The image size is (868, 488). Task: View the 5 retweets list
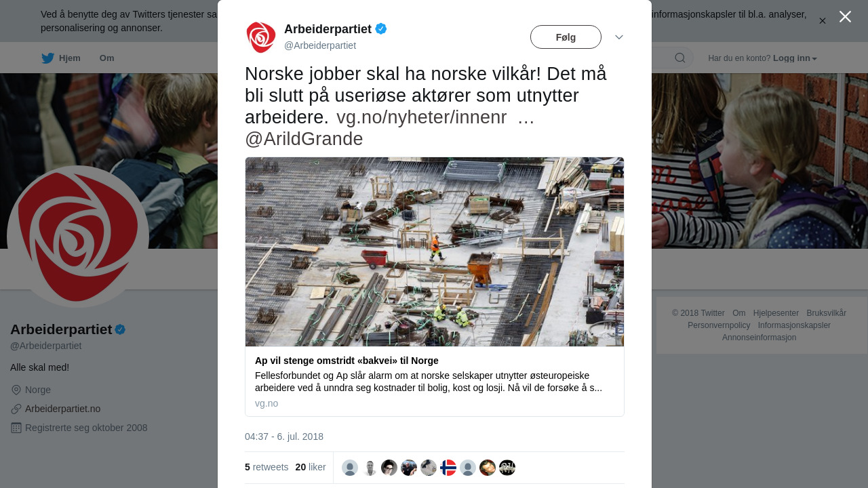pos(267,467)
